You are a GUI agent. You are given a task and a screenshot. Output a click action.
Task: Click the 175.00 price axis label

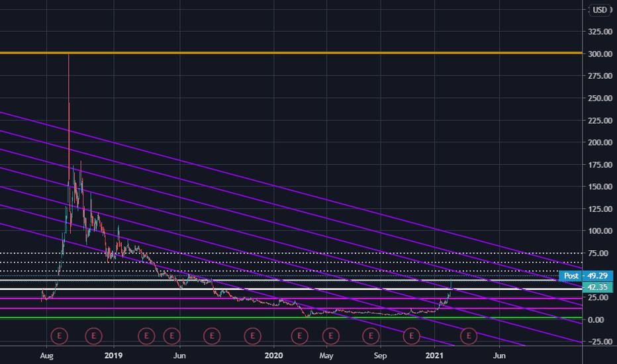click(x=600, y=165)
